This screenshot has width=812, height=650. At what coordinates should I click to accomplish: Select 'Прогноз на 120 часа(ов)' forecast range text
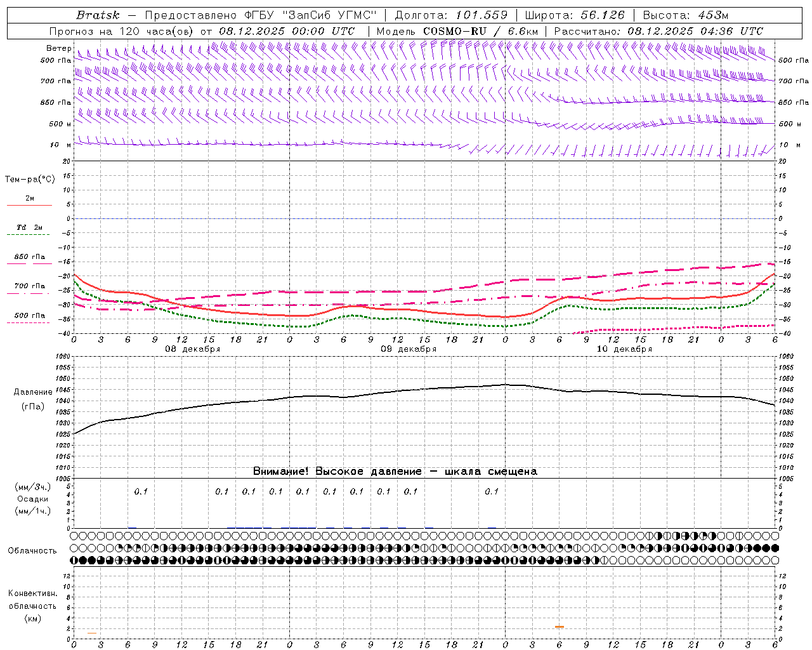coord(122,31)
